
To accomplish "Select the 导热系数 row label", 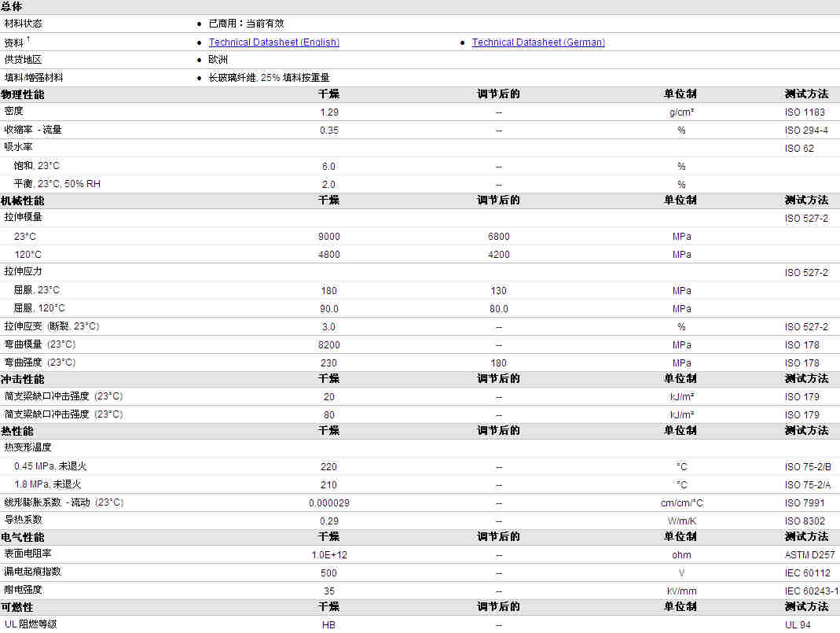I will (x=24, y=520).
